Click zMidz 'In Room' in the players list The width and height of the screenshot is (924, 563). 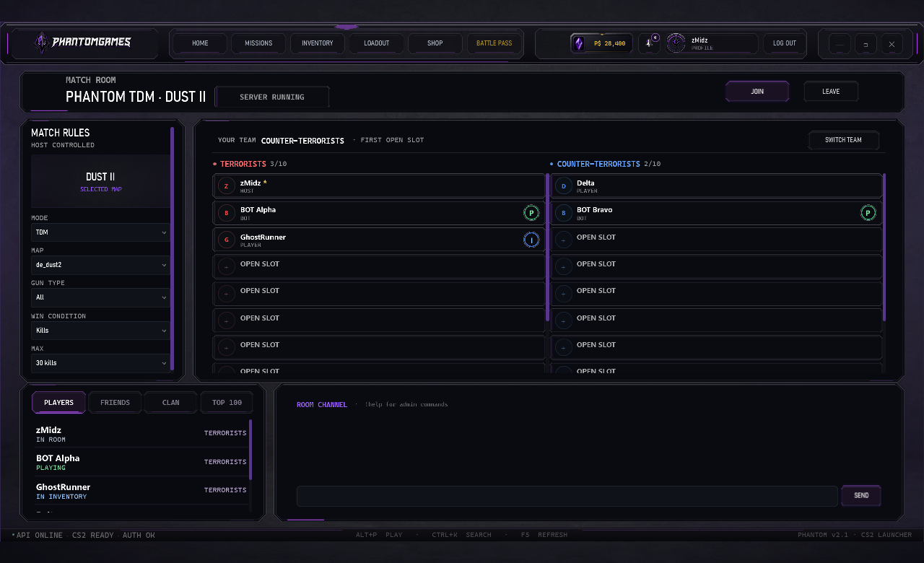pyautogui.click(x=141, y=434)
